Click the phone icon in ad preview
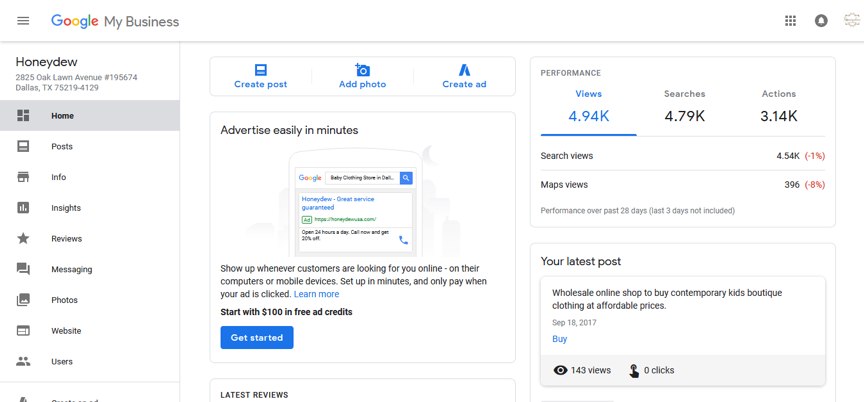Image resolution: width=864 pixels, height=402 pixels. tap(403, 240)
